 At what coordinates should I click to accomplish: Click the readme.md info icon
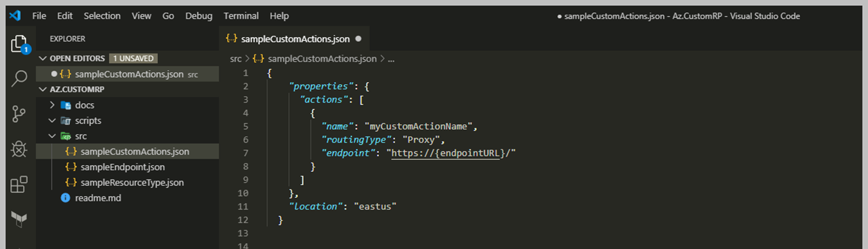point(65,198)
